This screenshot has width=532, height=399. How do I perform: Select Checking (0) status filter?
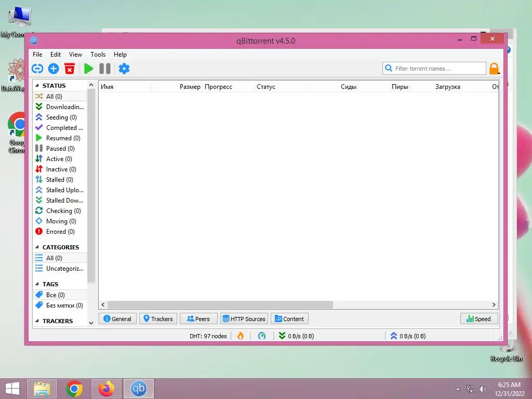coord(60,211)
